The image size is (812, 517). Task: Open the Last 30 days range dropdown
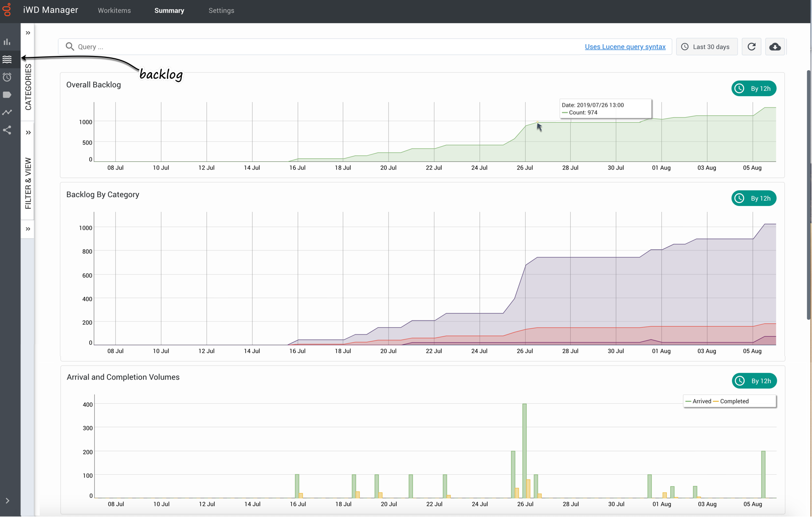(x=707, y=47)
